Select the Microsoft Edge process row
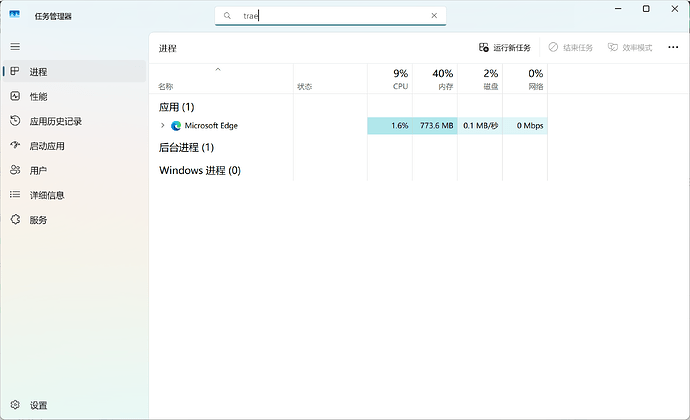Image resolution: width=690 pixels, height=420 pixels. (348, 125)
